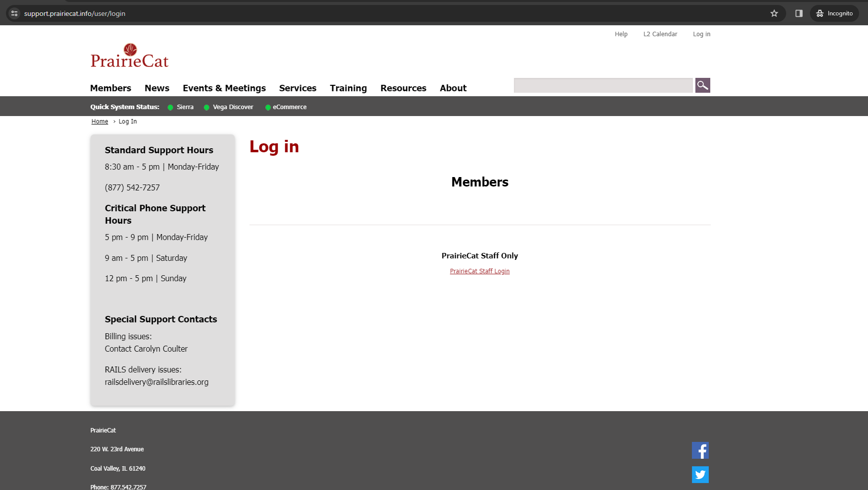Click the Incognito profile indicator
Image resolution: width=868 pixels, height=490 pixels.
pos(834,13)
